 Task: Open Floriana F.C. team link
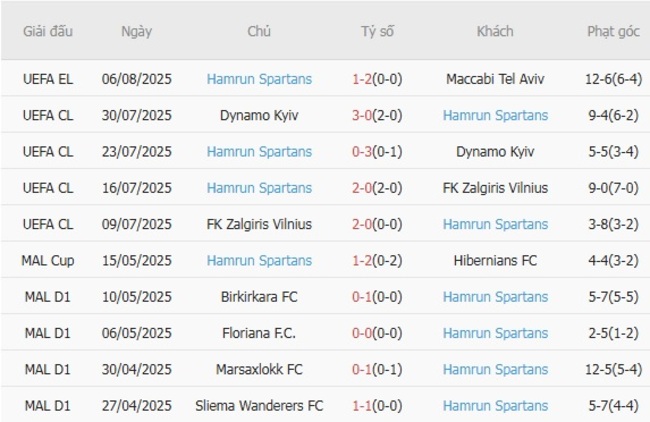[x=259, y=333]
